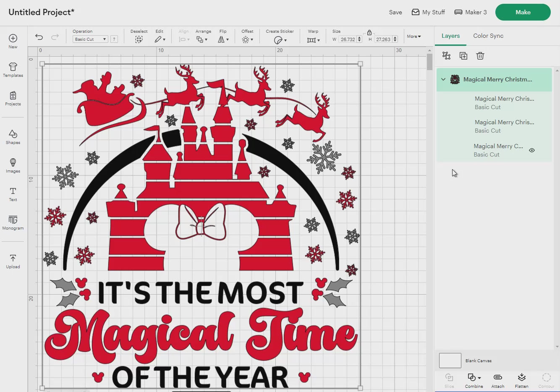This screenshot has width=560, height=392.
Task: Open the Align dropdown
Action: click(x=184, y=39)
